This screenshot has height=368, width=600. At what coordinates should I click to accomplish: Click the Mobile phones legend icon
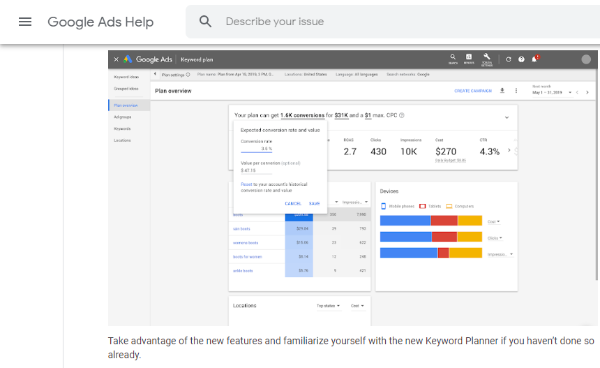click(x=383, y=206)
